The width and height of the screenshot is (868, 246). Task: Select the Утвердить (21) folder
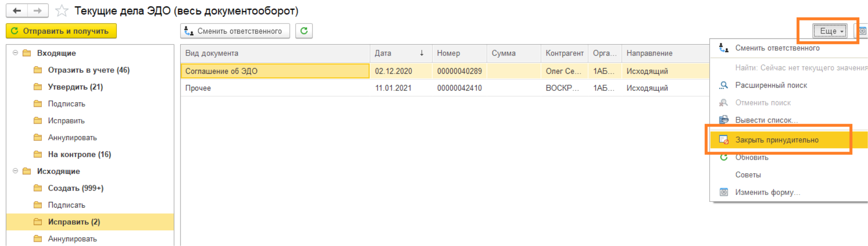(75, 87)
